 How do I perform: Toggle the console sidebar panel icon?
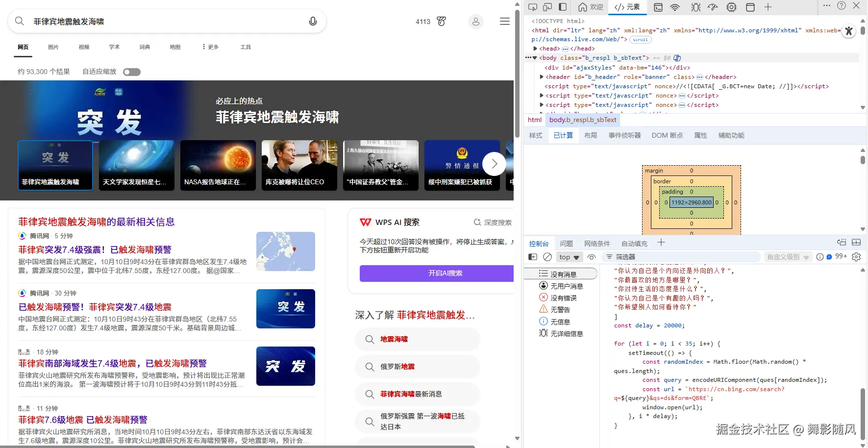(533, 257)
